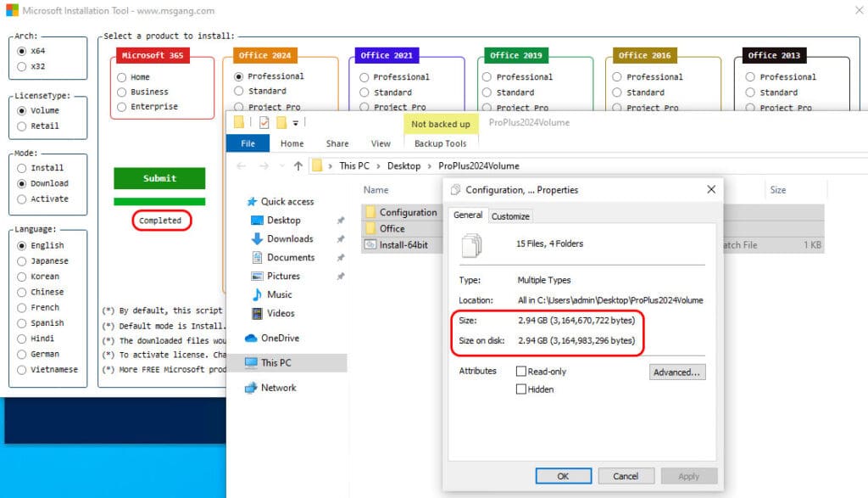Open Network in the sidebar
The height and width of the screenshot is (498, 868).
tap(278, 388)
